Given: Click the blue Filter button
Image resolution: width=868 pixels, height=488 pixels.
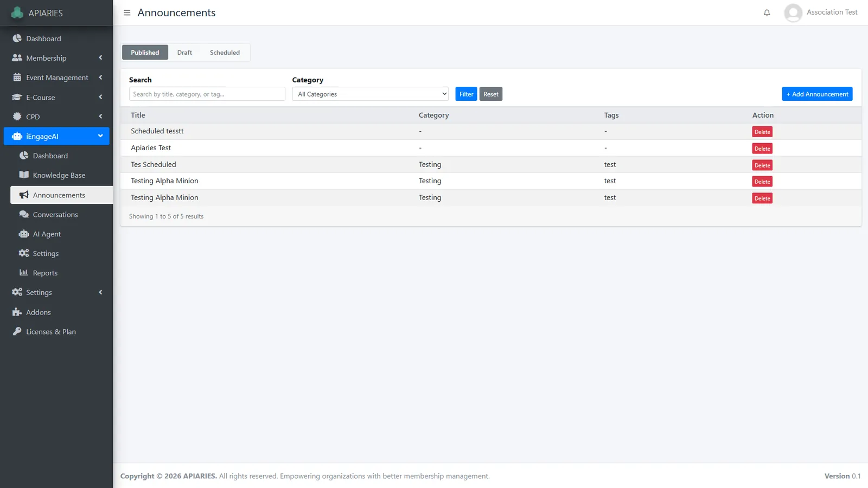Looking at the screenshot, I should pos(466,94).
